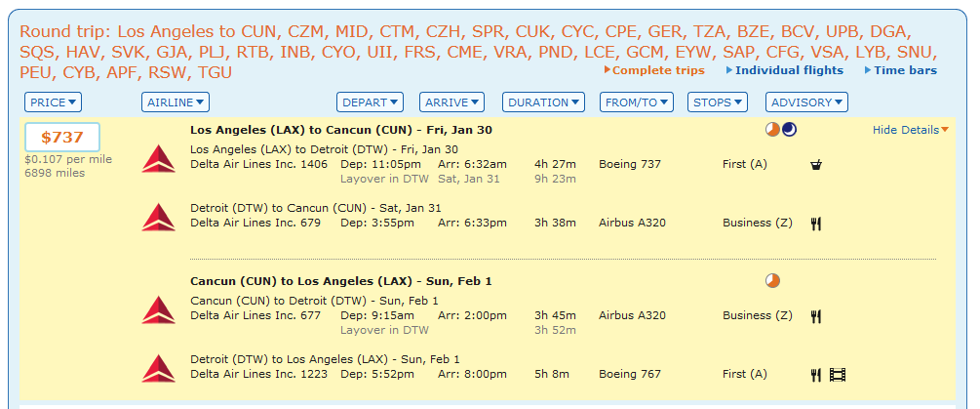Collapse the itinerary with Hide Details
The image size is (980, 409).
(910, 130)
